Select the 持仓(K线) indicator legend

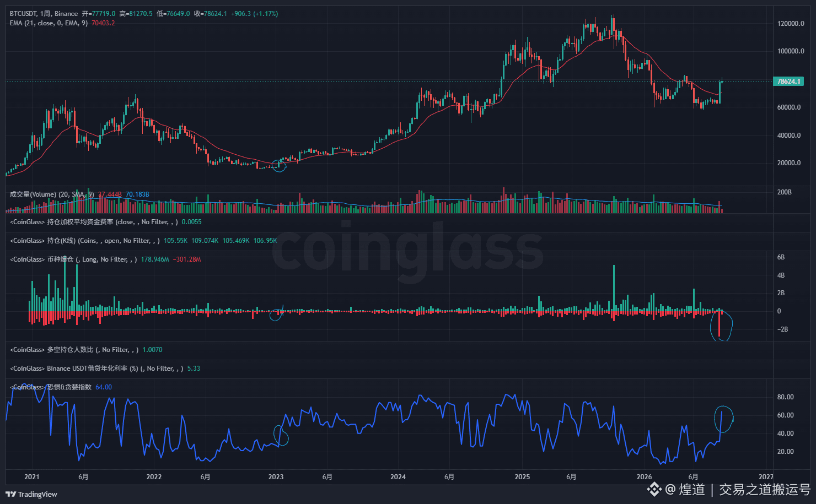85,241
